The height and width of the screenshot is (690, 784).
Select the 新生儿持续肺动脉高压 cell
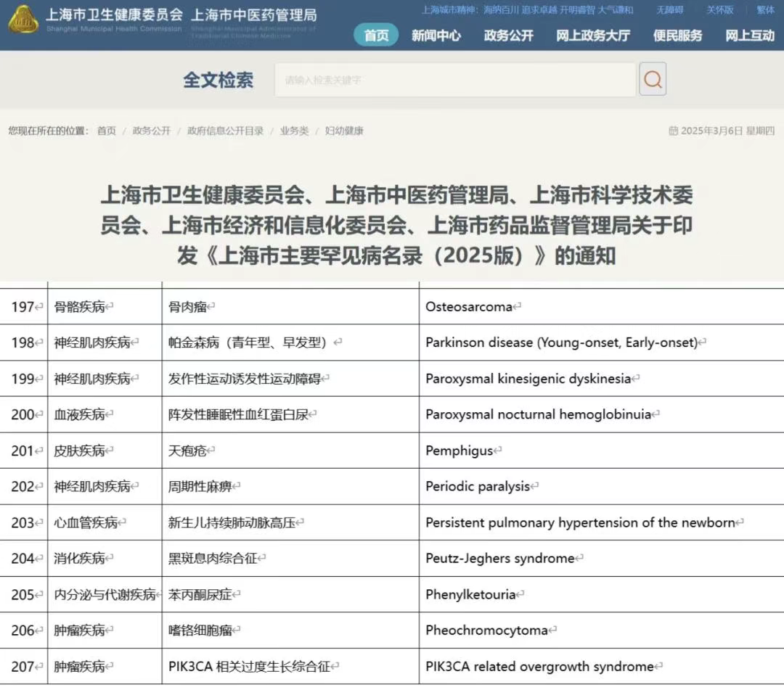click(x=290, y=522)
